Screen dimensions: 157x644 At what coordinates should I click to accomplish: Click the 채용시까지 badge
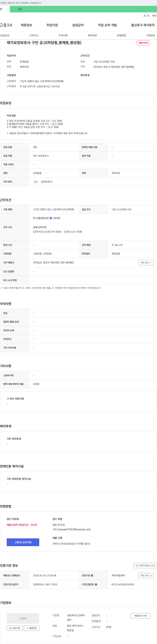coord(143,43)
